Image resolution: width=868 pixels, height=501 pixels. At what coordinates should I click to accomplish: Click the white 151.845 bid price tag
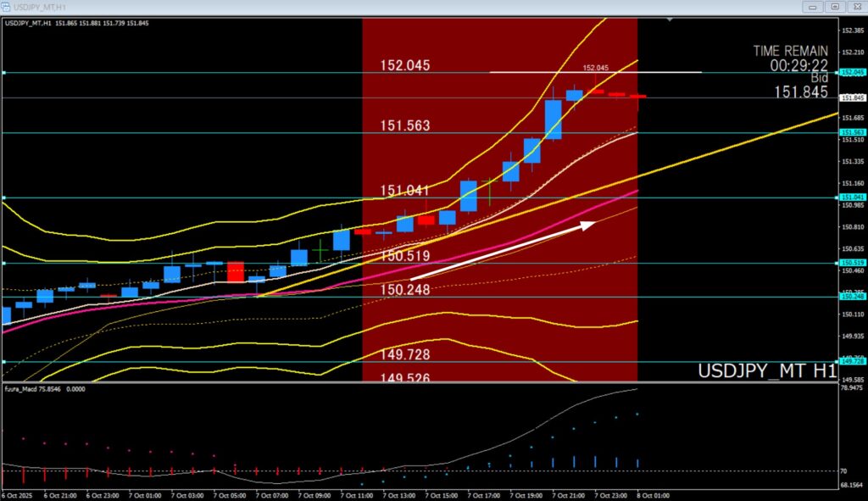[x=851, y=97]
